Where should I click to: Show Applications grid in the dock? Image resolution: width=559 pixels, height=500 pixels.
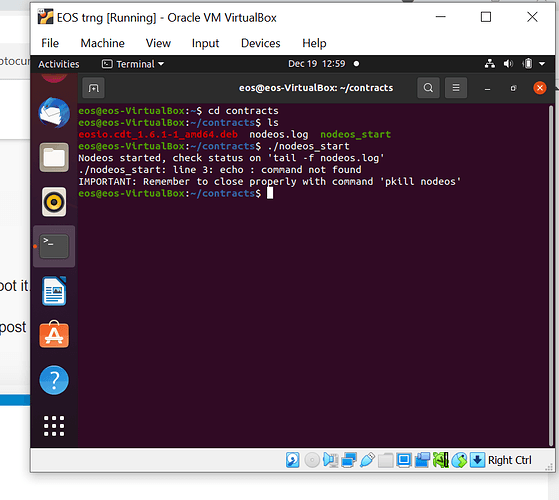[54, 426]
